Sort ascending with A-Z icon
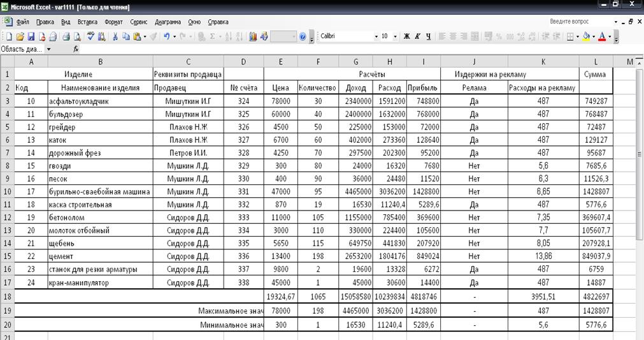This screenshot has height=340, width=644. (x=229, y=36)
